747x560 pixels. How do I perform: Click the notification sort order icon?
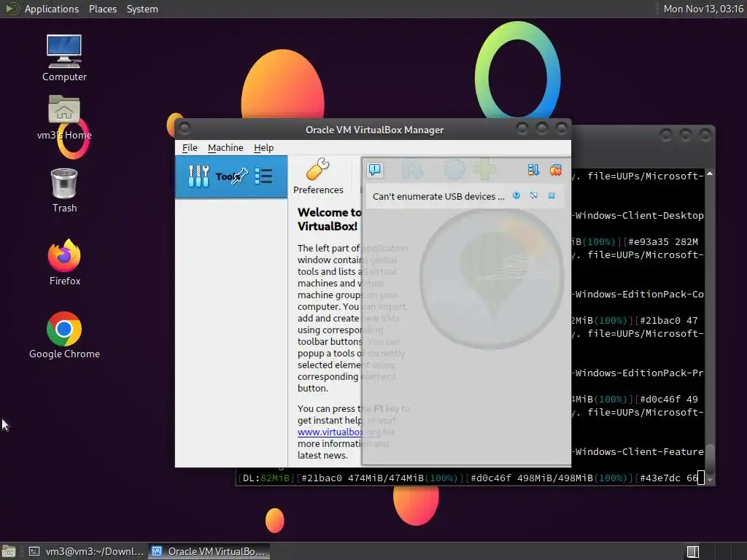533,169
